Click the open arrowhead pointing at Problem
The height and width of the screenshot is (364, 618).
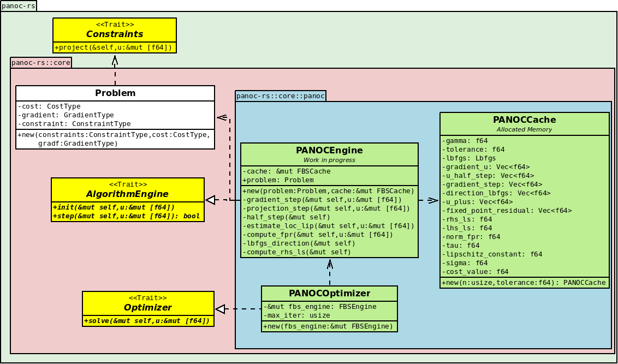222,117
